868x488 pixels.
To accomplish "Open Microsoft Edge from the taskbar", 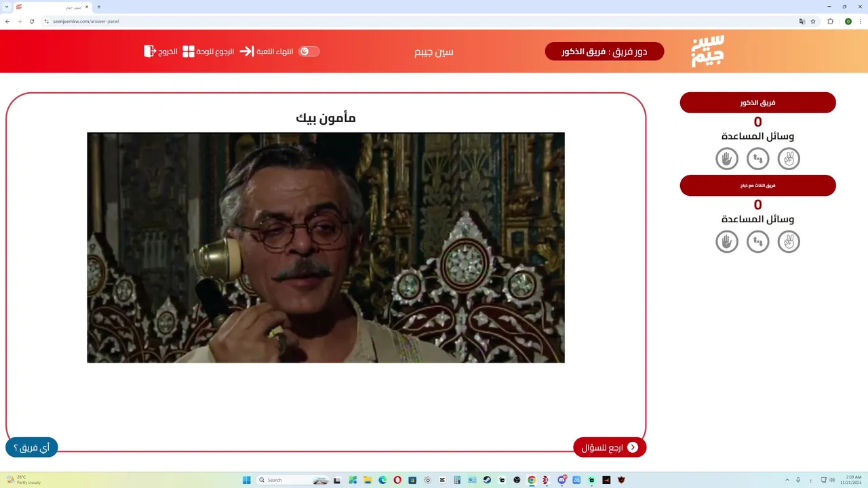I will point(382,480).
